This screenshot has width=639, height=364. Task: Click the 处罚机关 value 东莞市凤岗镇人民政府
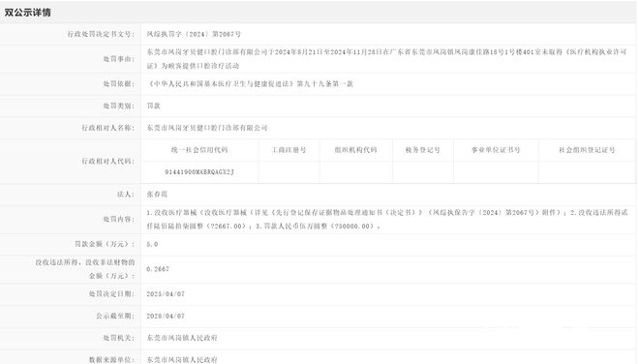tap(182, 338)
